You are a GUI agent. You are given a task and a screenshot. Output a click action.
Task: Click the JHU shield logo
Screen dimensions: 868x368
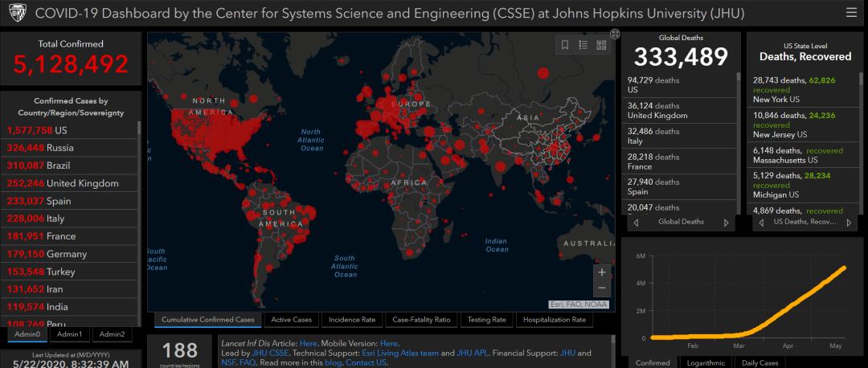[18, 14]
